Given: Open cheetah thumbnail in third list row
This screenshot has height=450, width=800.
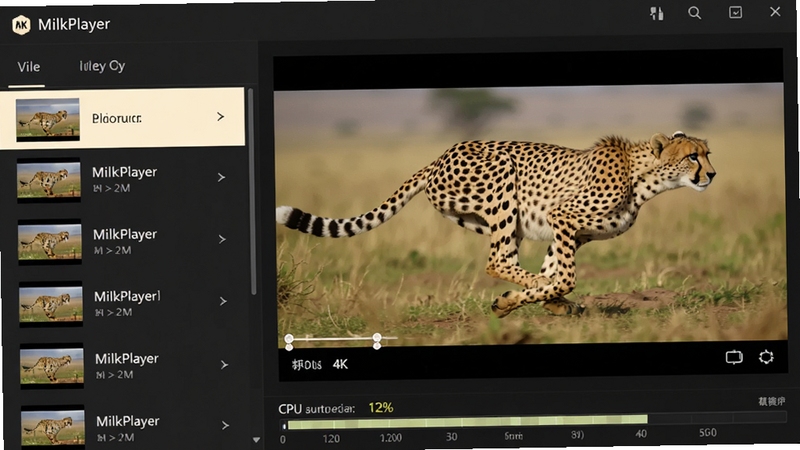Looking at the screenshot, I should coord(50,242).
